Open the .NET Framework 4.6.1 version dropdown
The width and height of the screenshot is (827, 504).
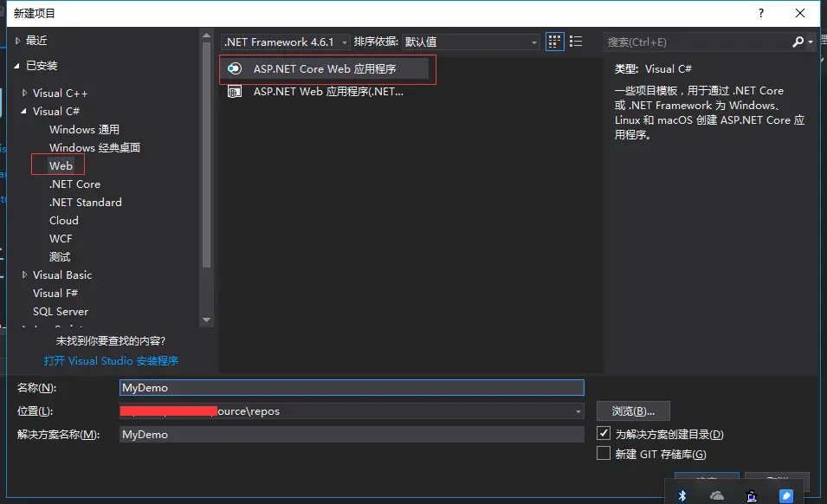point(285,42)
